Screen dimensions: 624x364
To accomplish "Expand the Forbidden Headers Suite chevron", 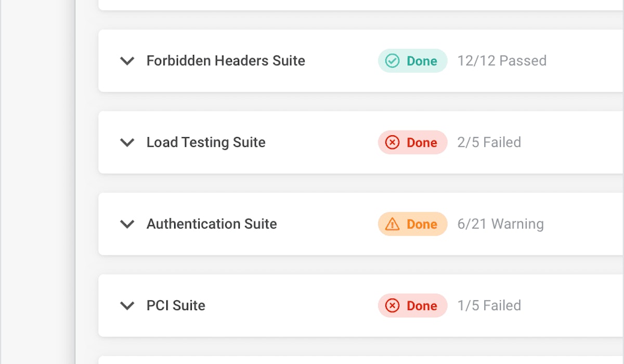I will click(127, 61).
